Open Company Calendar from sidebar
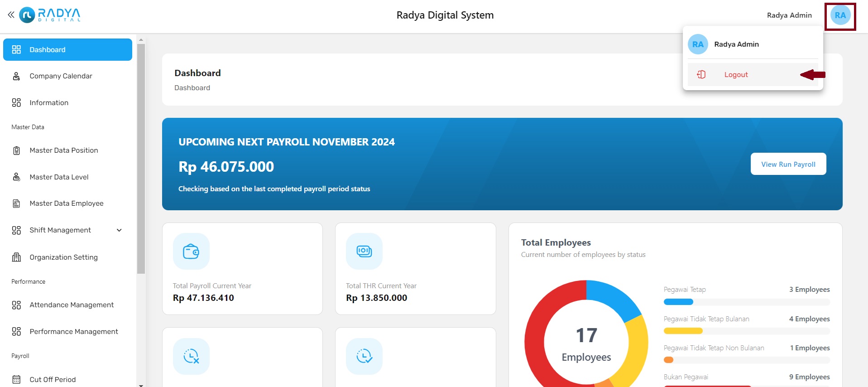This screenshot has height=387, width=868. (x=61, y=76)
